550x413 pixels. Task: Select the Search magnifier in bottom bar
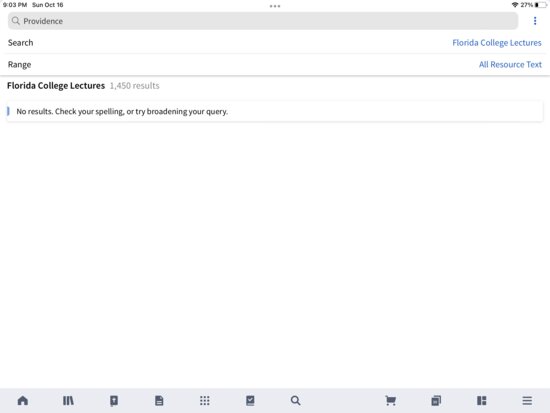click(x=295, y=400)
